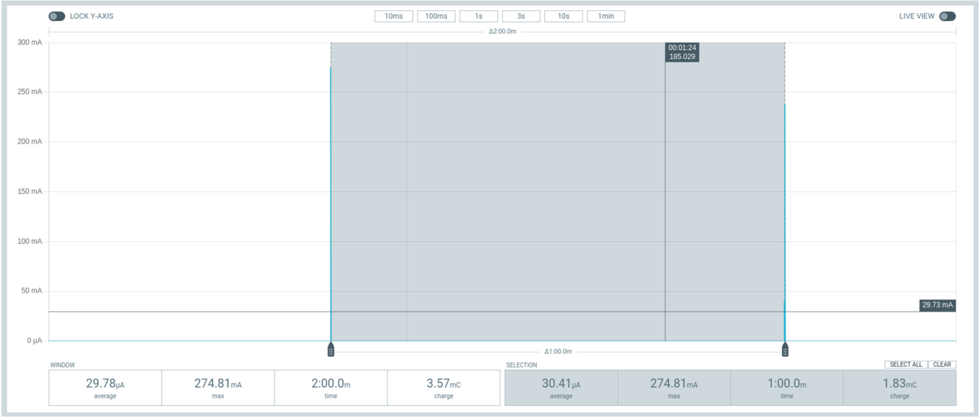Click the 50 mA y-axis label
The height and width of the screenshot is (417, 980).
(31, 291)
